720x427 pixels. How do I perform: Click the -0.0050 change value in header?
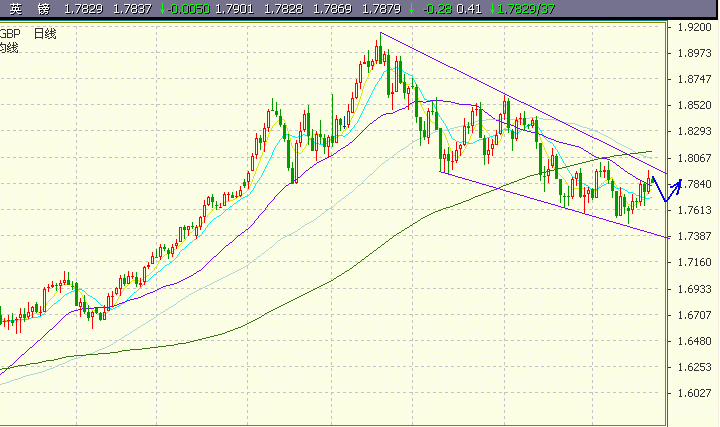188,9
